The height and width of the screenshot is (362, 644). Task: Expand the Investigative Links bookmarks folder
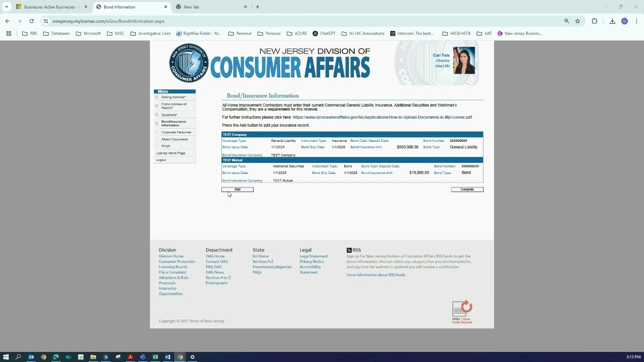point(150,33)
